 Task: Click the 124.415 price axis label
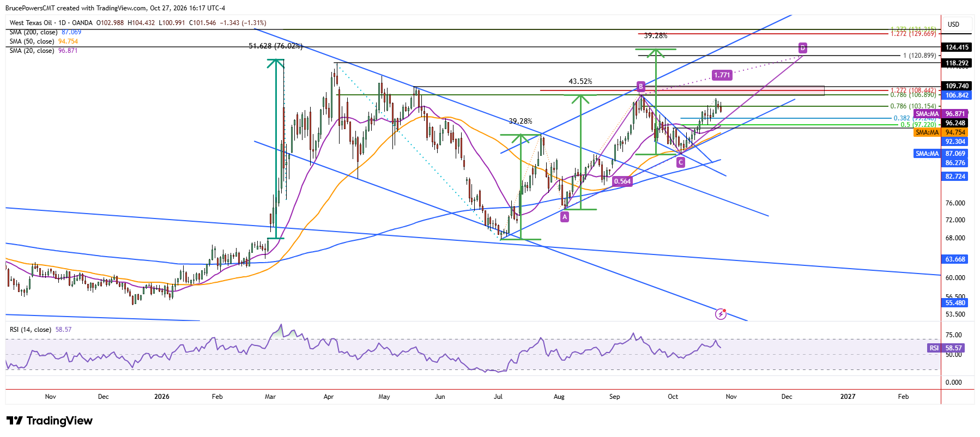pos(957,47)
